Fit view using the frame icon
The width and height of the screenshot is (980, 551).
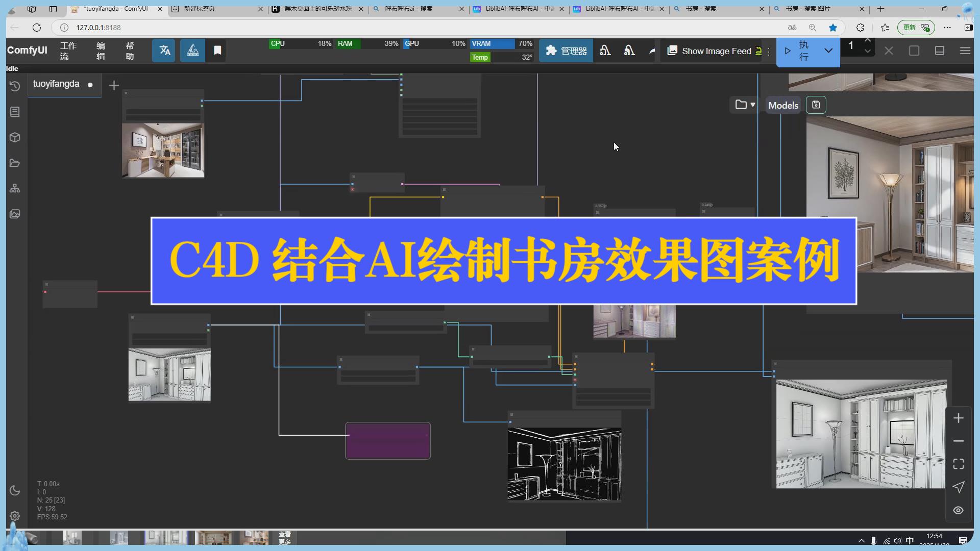[x=959, y=464]
